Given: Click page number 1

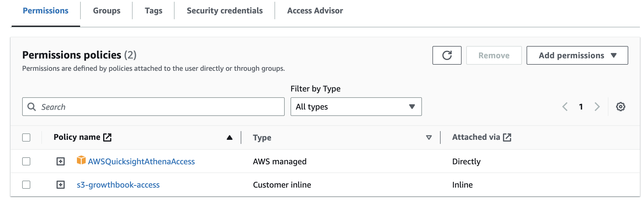Looking at the screenshot, I should tap(581, 107).
